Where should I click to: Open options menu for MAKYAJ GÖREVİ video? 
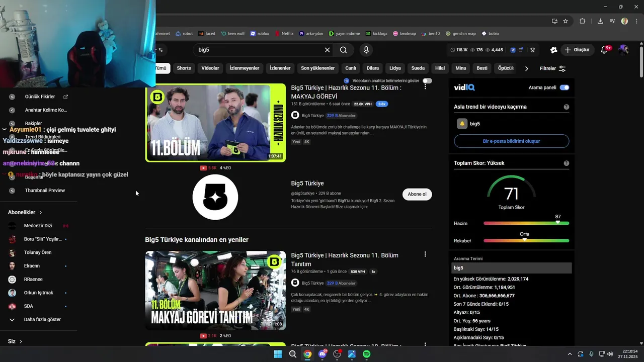tap(425, 87)
